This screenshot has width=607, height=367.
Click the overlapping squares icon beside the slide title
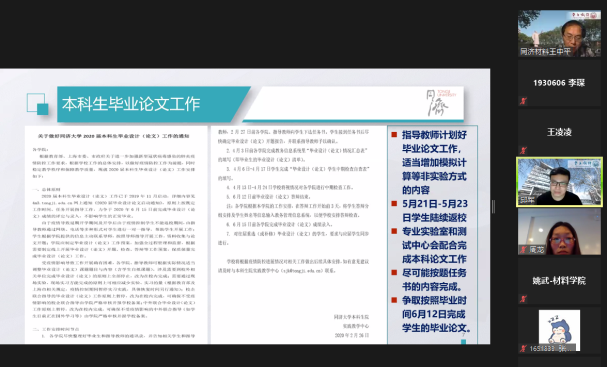coord(38,104)
